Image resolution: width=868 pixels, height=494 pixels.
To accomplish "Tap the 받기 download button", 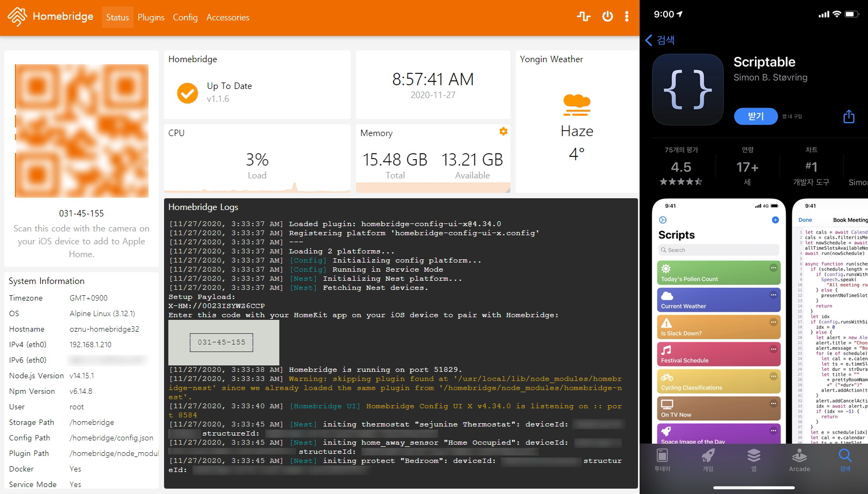I will [755, 116].
